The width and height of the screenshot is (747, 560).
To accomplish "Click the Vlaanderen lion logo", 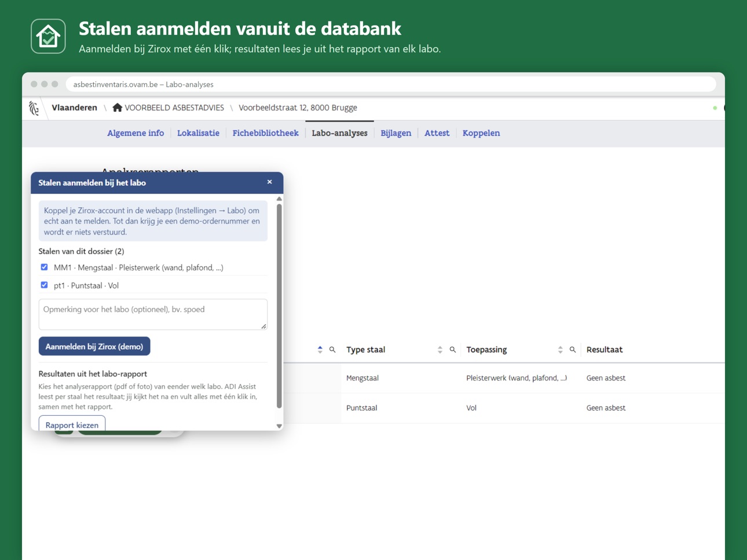I will [x=34, y=108].
